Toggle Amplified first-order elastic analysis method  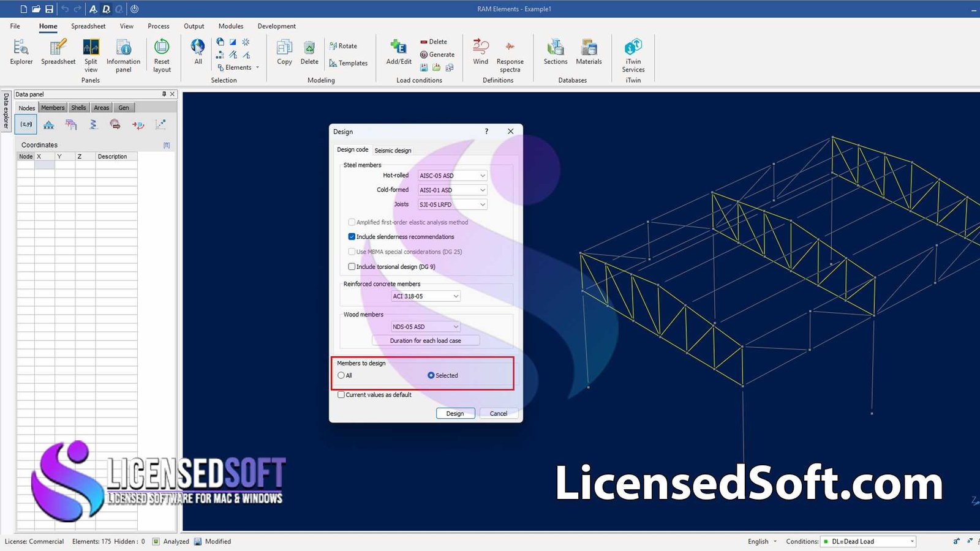click(x=352, y=222)
